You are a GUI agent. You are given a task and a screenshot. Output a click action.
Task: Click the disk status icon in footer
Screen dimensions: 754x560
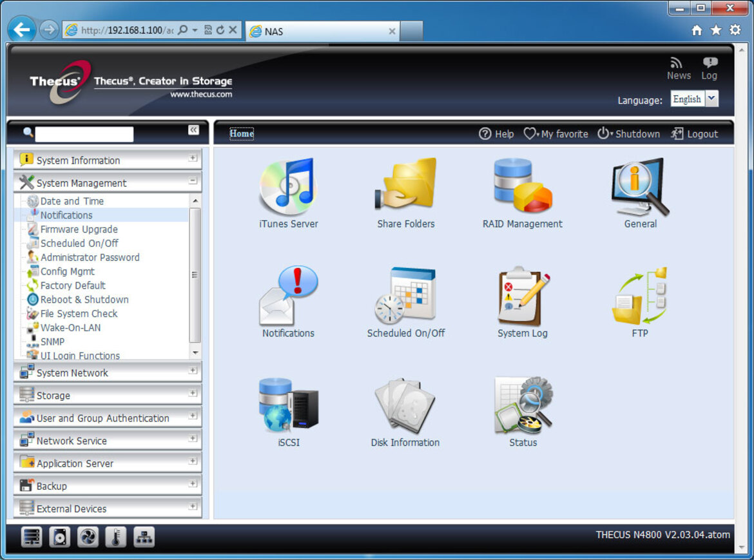(60, 537)
